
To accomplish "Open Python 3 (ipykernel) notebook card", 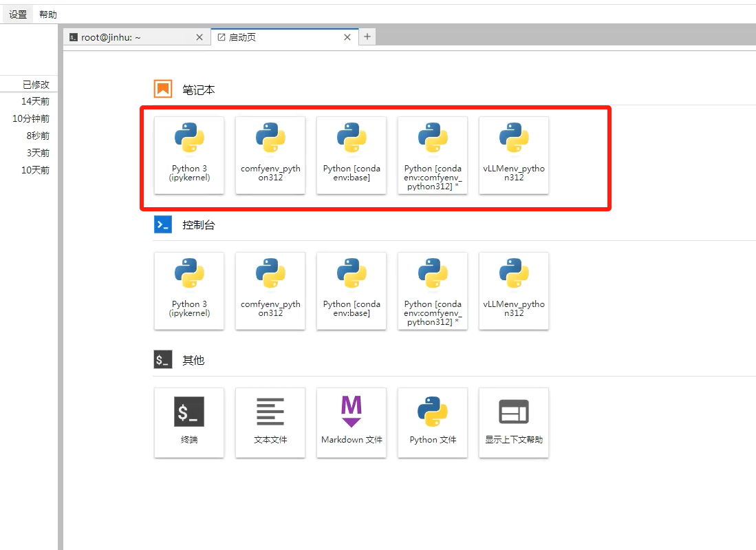I will pyautogui.click(x=189, y=156).
